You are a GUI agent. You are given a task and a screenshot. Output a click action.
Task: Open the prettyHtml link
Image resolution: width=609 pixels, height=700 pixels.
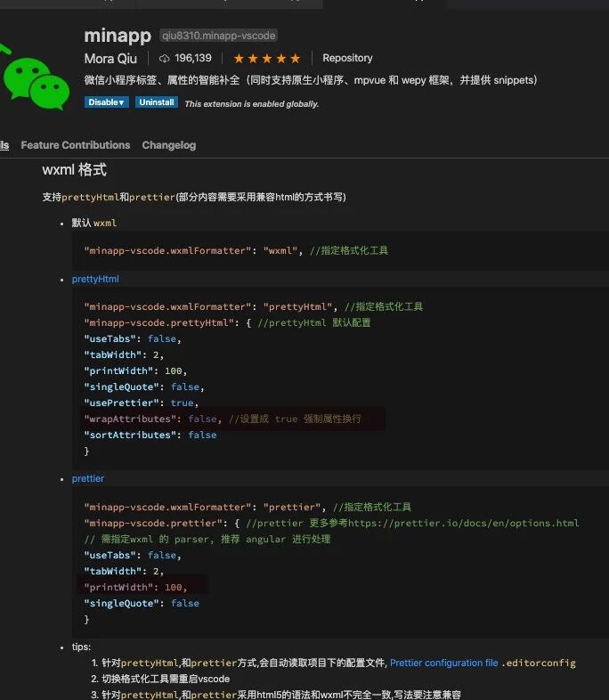(x=95, y=279)
